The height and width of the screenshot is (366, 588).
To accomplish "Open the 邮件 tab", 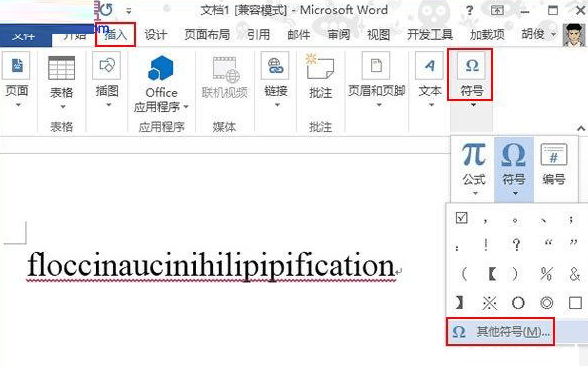I will 298,35.
